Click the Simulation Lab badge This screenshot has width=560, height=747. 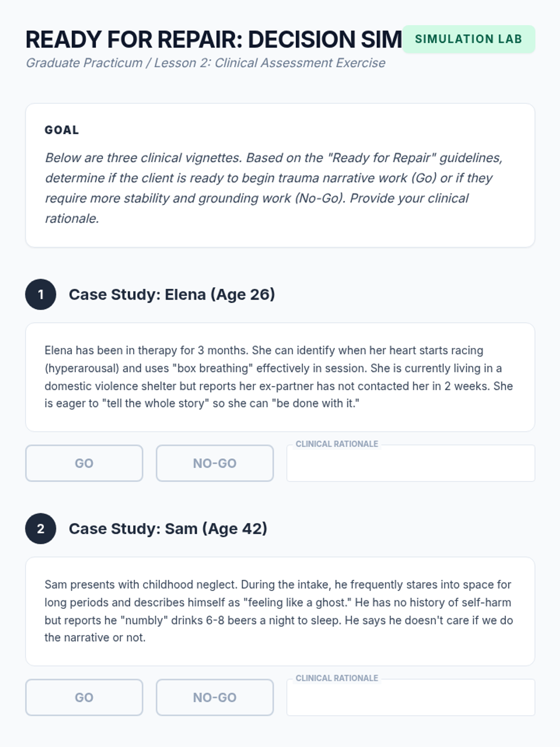point(469,39)
